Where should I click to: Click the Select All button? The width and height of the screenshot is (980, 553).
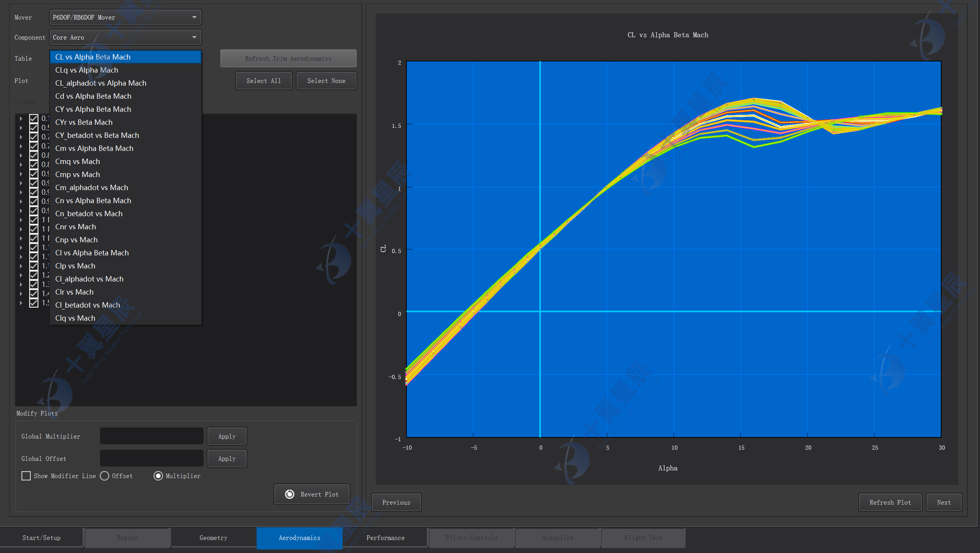tap(264, 81)
